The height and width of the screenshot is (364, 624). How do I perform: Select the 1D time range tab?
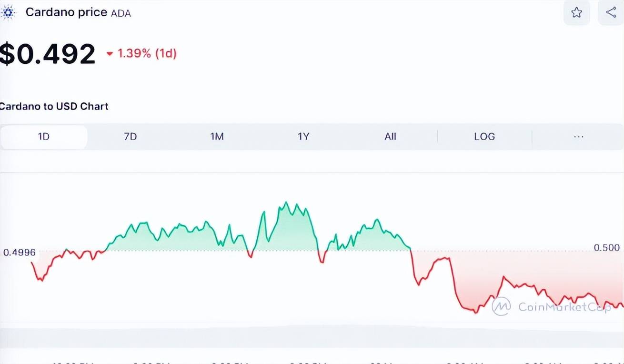pos(44,137)
